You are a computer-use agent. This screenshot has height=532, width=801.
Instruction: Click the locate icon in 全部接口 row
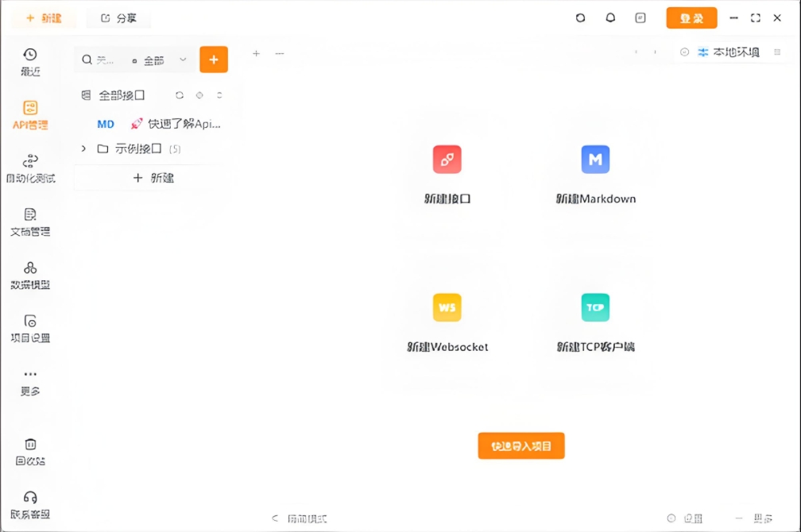pos(199,95)
